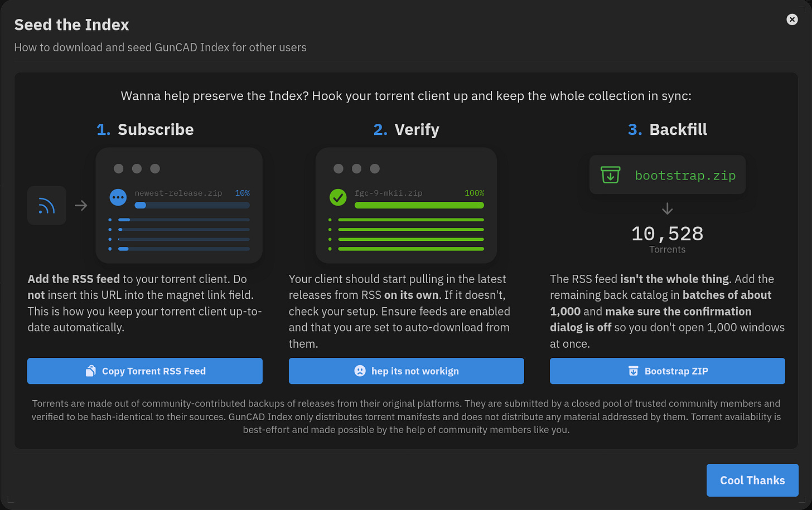The width and height of the screenshot is (812, 510).
Task: Click the "Backfill" step heading
Action: [678, 130]
